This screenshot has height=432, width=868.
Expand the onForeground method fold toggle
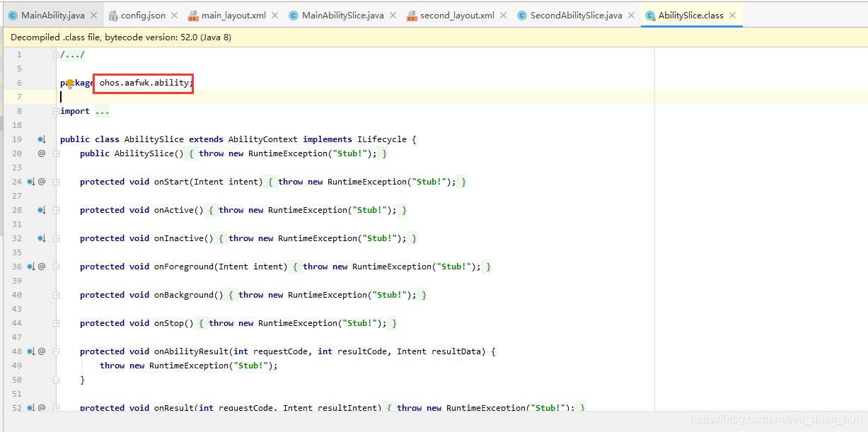pos(56,267)
